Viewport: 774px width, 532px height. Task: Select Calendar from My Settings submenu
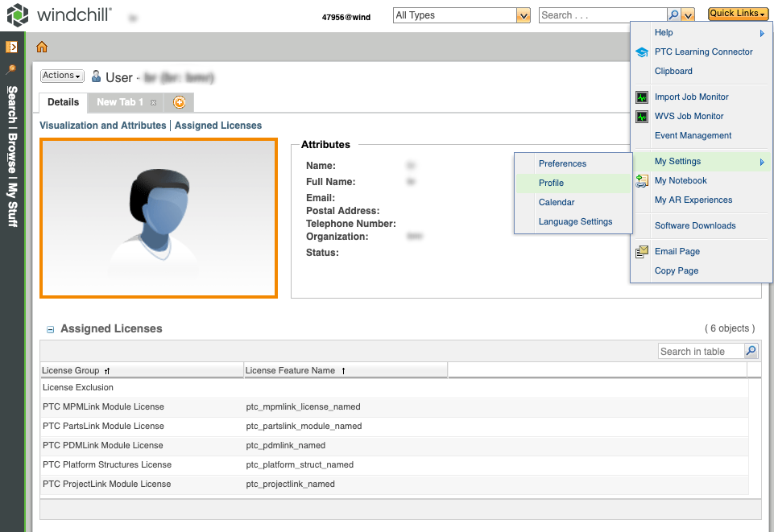[557, 202]
